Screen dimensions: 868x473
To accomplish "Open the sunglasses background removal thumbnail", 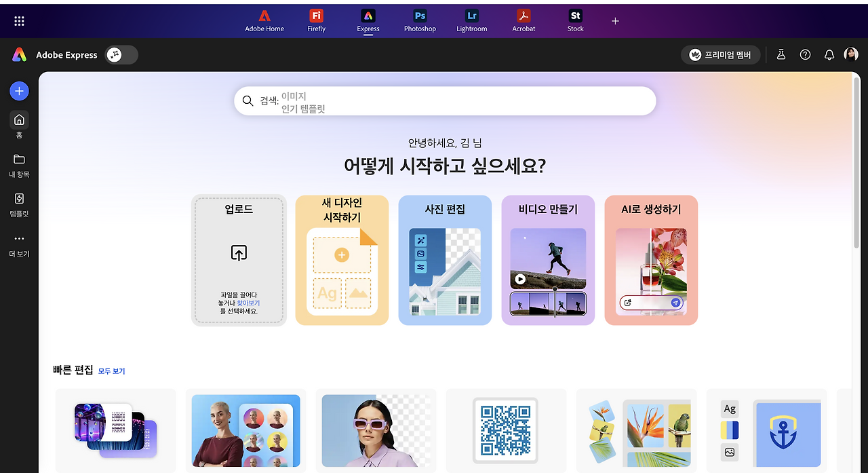I will point(376,430).
